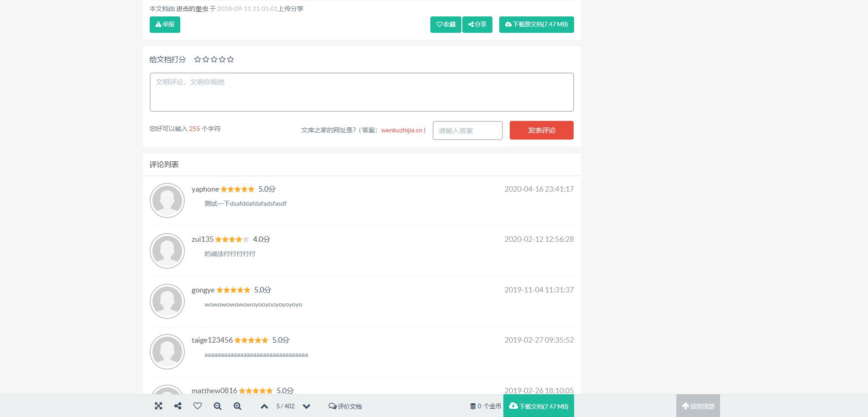
Task: Click zui135's 4.0分 score
Action: click(x=261, y=240)
